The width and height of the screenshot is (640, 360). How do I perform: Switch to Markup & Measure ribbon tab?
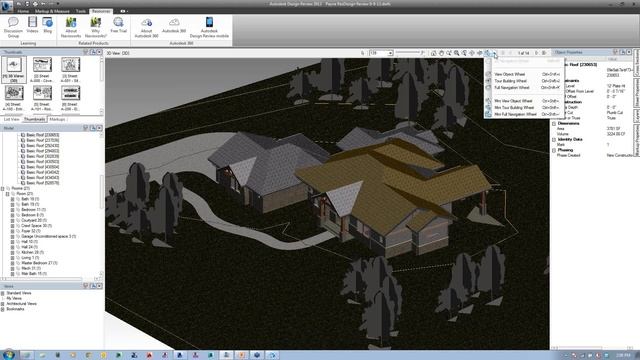pyautogui.click(x=52, y=11)
